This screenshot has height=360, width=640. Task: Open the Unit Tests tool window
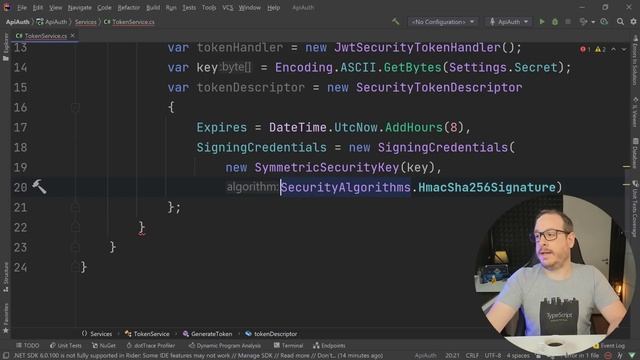pos(66,345)
